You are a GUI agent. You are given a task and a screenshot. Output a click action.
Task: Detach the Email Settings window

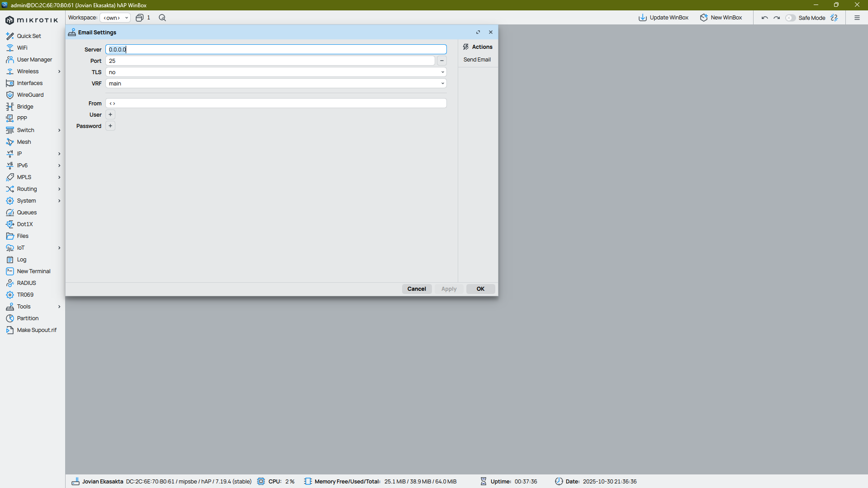coord(478,32)
